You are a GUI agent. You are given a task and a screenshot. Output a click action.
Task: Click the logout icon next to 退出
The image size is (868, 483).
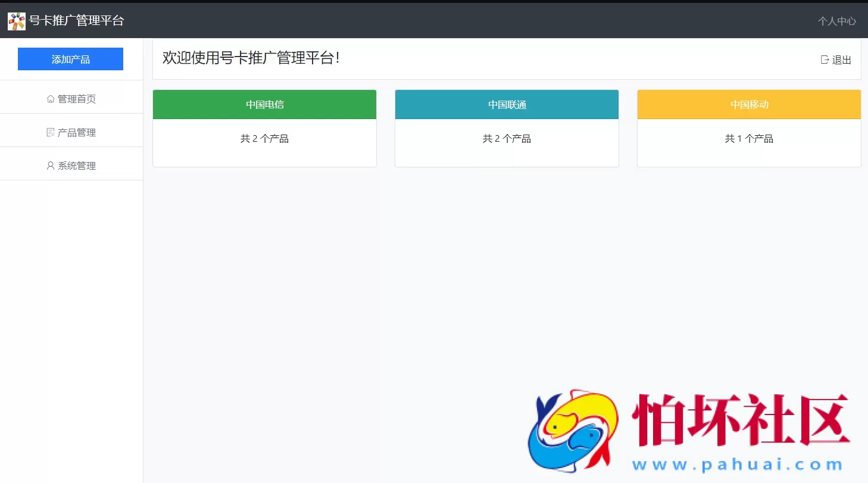(825, 59)
